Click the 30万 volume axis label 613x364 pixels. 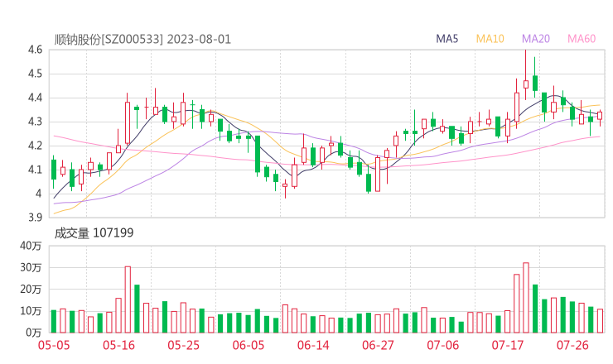tap(31, 267)
